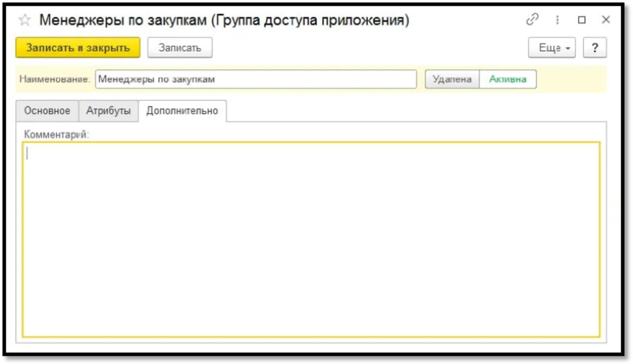Image resolution: width=633 pixels, height=364 pixels.
Task: Open the Атрибуты tab
Action: point(108,109)
